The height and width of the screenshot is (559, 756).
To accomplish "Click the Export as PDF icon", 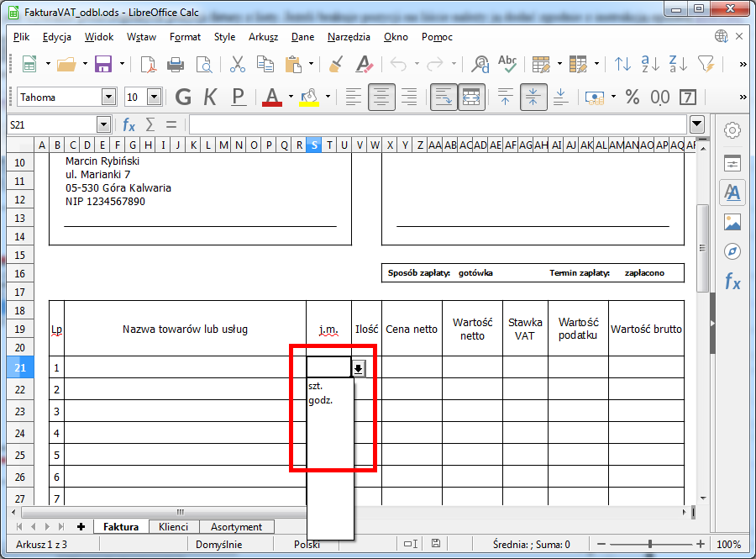I will pyautogui.click(x=149, y=64).
